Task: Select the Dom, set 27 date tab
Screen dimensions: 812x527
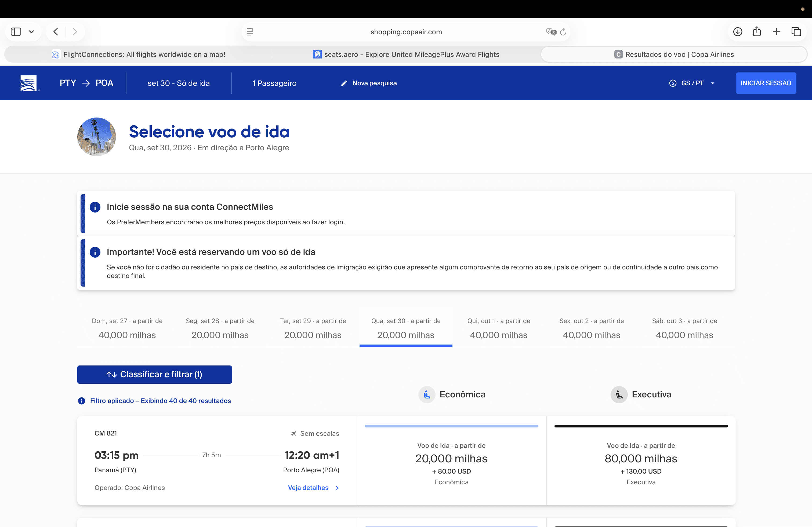Action: (127, 328)
